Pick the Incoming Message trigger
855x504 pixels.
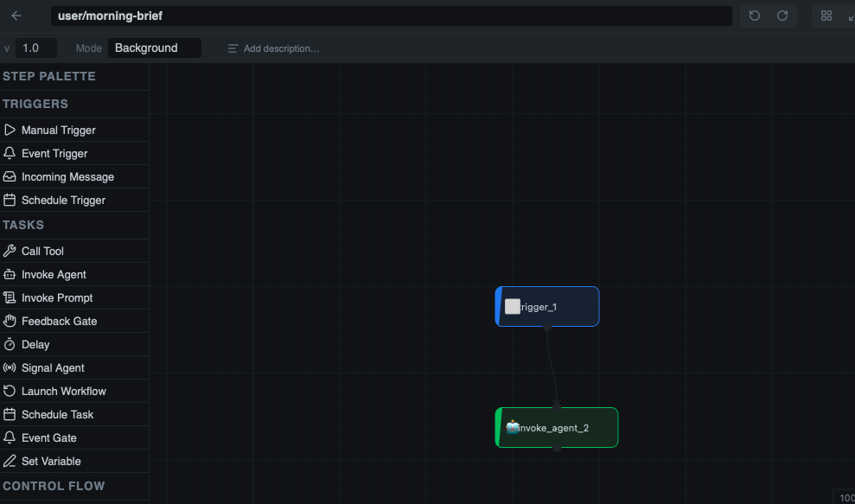click(67, 176)
